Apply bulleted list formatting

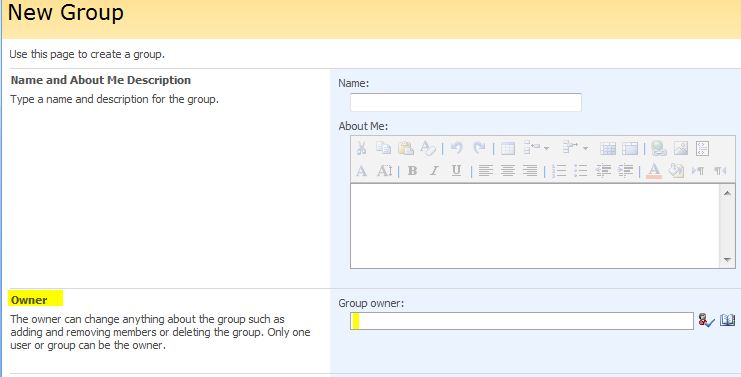[581, 171]
